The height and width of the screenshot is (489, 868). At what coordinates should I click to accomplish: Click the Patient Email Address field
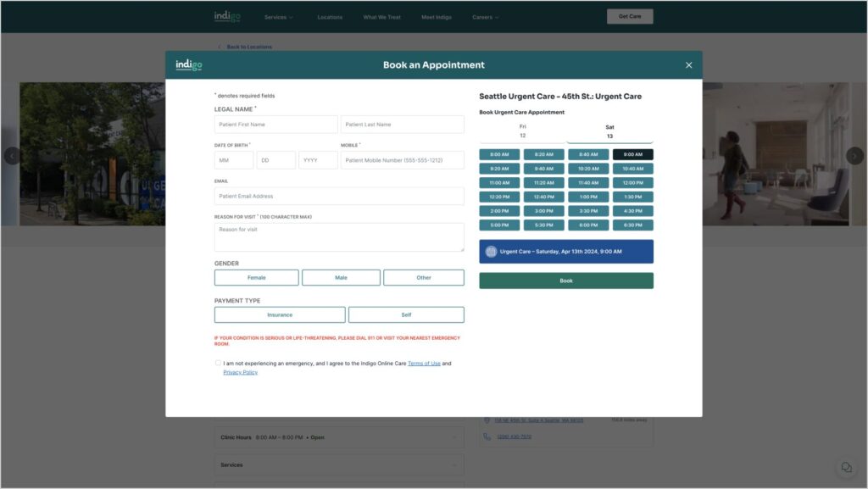[x=339, y=197]
